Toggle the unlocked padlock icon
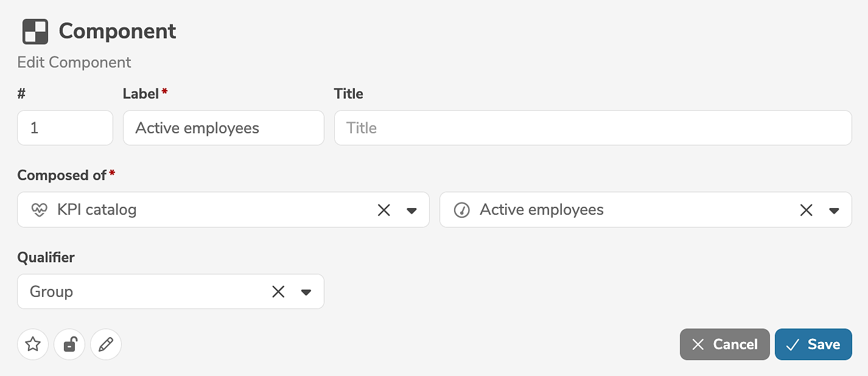 click(69, 345)
